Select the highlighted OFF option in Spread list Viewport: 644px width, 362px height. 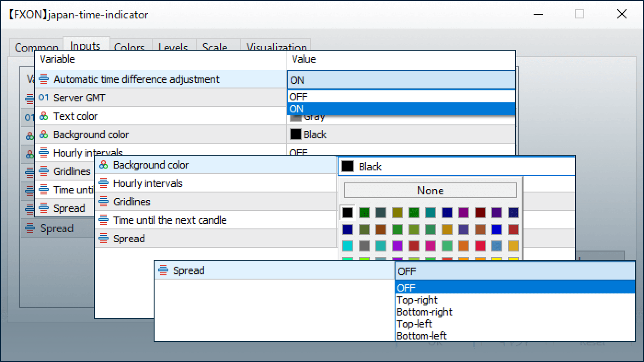(x=515, y=288)
